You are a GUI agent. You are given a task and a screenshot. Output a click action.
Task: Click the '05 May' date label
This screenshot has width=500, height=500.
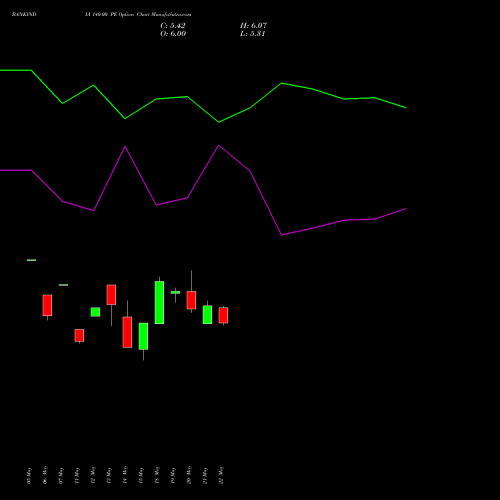tap(29, 476)
